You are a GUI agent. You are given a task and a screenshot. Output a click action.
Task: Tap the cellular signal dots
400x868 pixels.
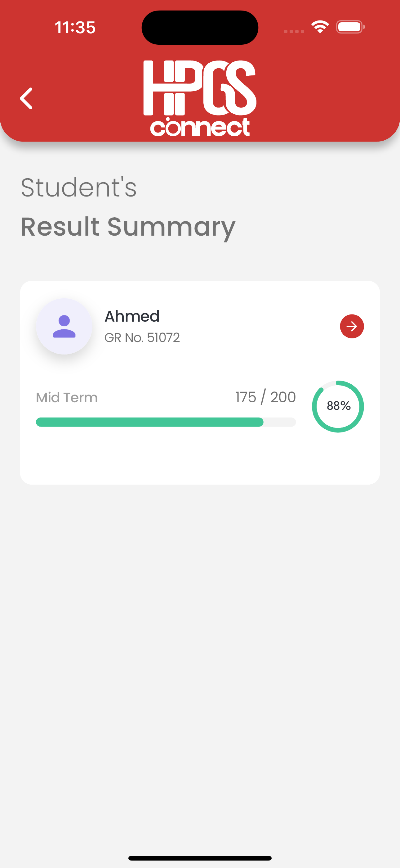click(294, 31)
